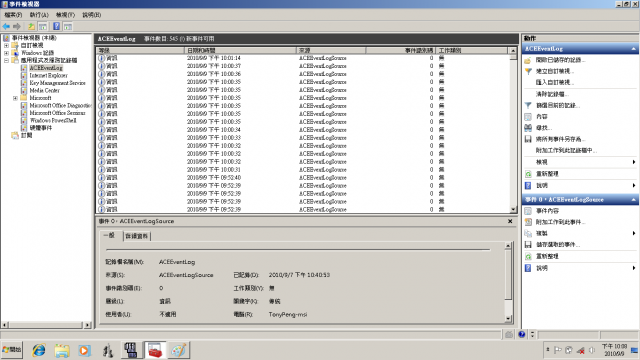
Task: Click the upper 重新整理 refresh icon
Action: 528,174
